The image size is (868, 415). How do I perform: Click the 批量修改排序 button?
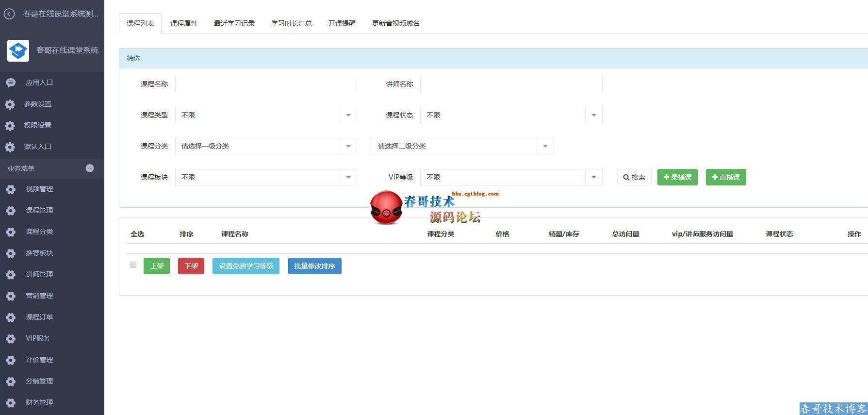315,266
